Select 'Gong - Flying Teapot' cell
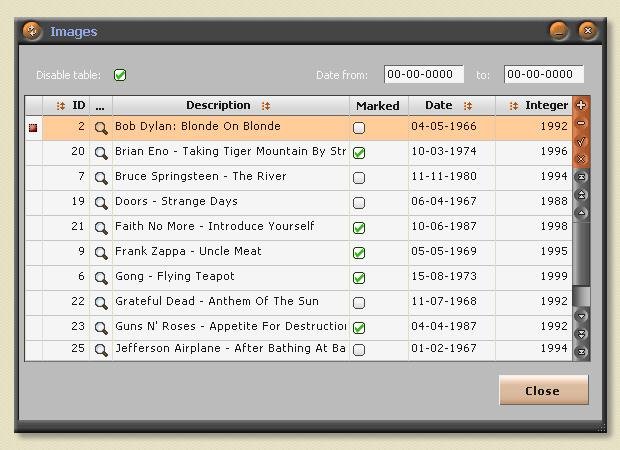 tap(231, 278)
